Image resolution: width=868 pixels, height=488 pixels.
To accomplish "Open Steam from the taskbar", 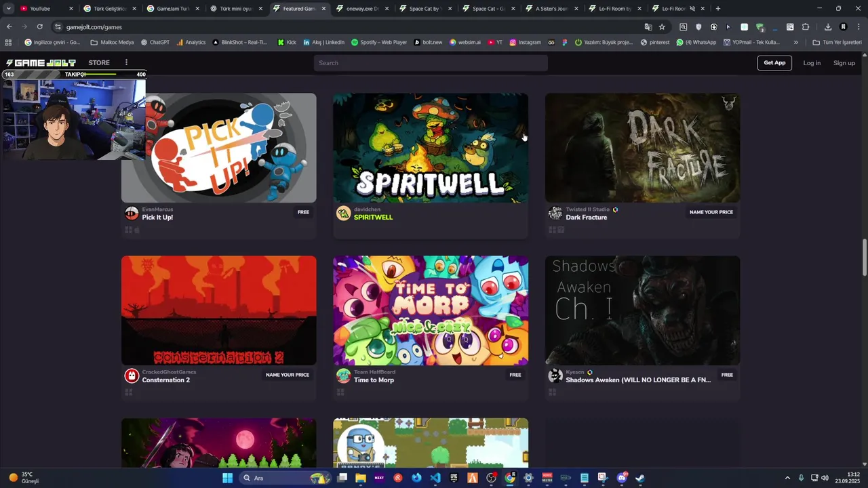I will pos(639,478).
